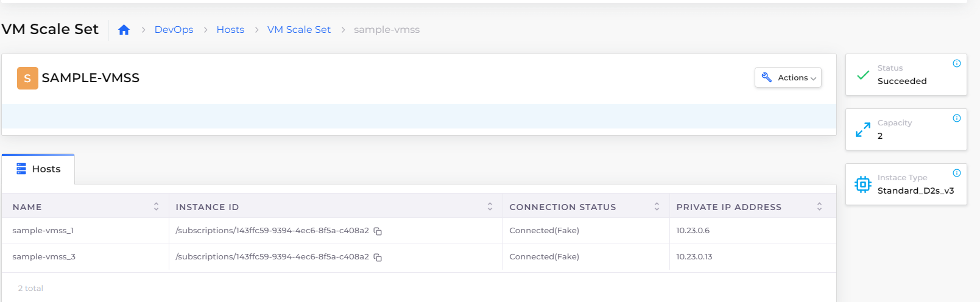This screenshot has height=302, width=980.
Task: Navigate to VM Scale Set breadcrumb
Action: pyautogui.click(x=299, y=30)
